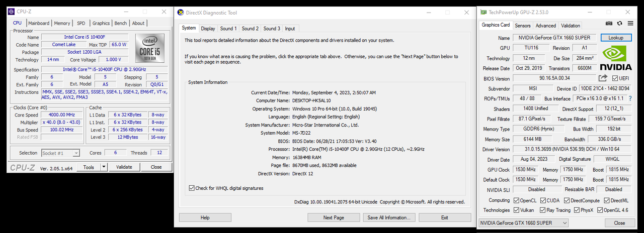Click the BIOS export share icon in GPU-Z
Viewport: 644px width, 233px height.
[x=603, y=78]
